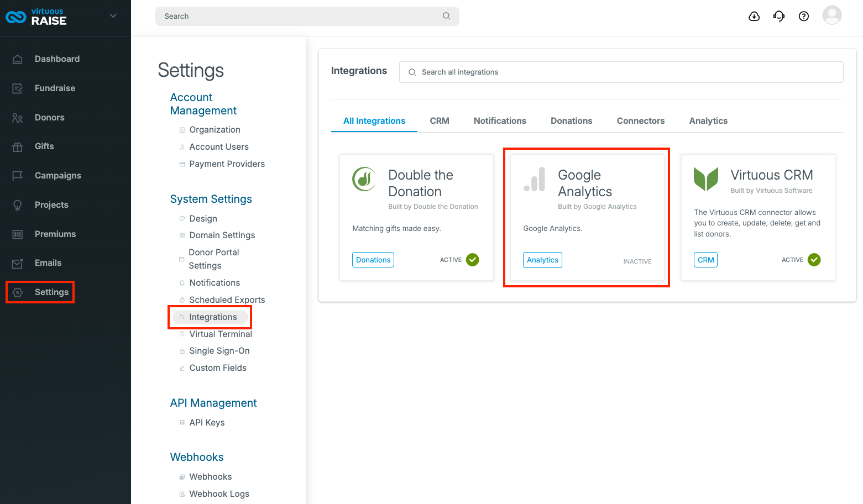Open Design system settings

[x=203, y=219]
